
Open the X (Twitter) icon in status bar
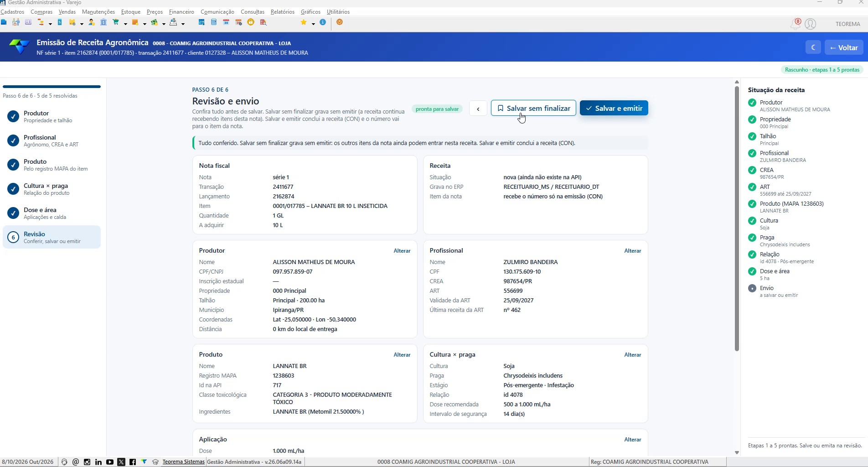tap(121, 462)
